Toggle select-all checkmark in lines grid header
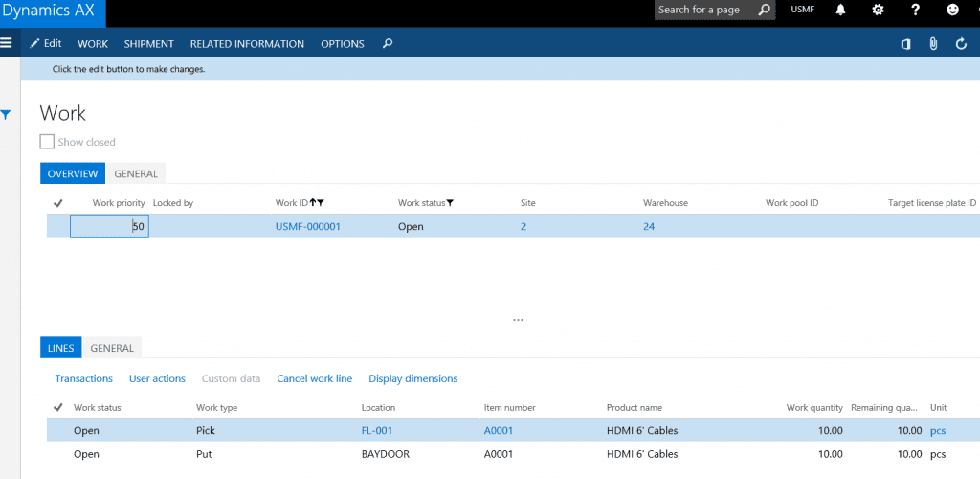Viewport: 980px width, 479px height. (57, 408)
